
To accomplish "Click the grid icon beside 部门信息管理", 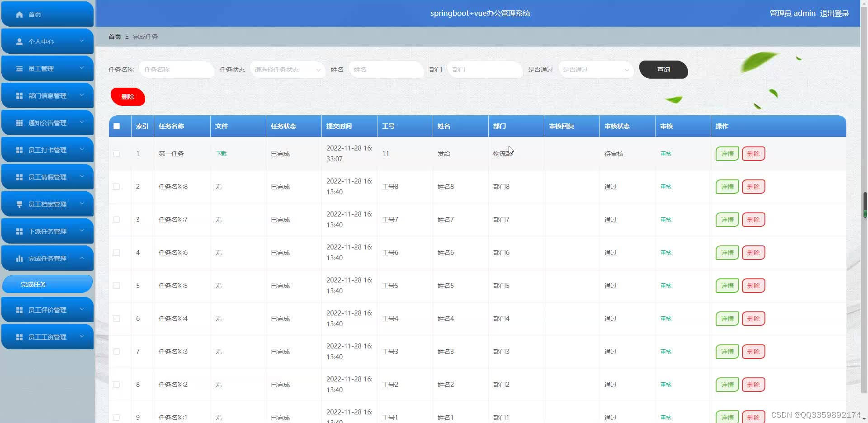I will 19,96.
